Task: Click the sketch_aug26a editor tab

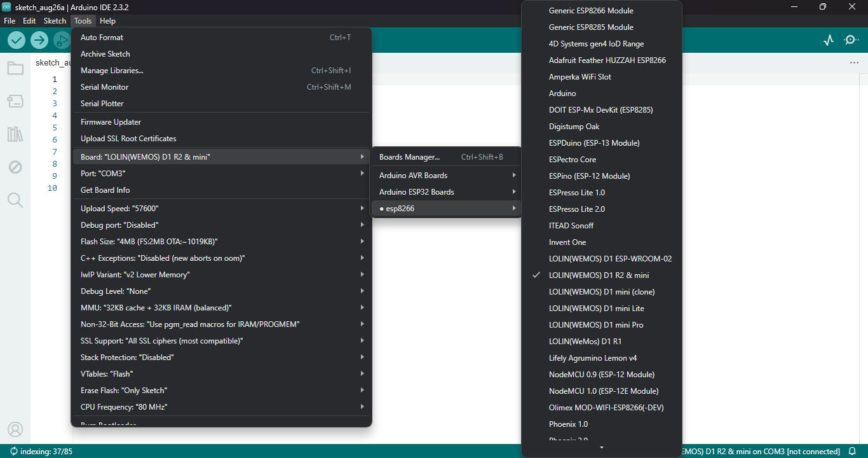Action: coord(53,63)
